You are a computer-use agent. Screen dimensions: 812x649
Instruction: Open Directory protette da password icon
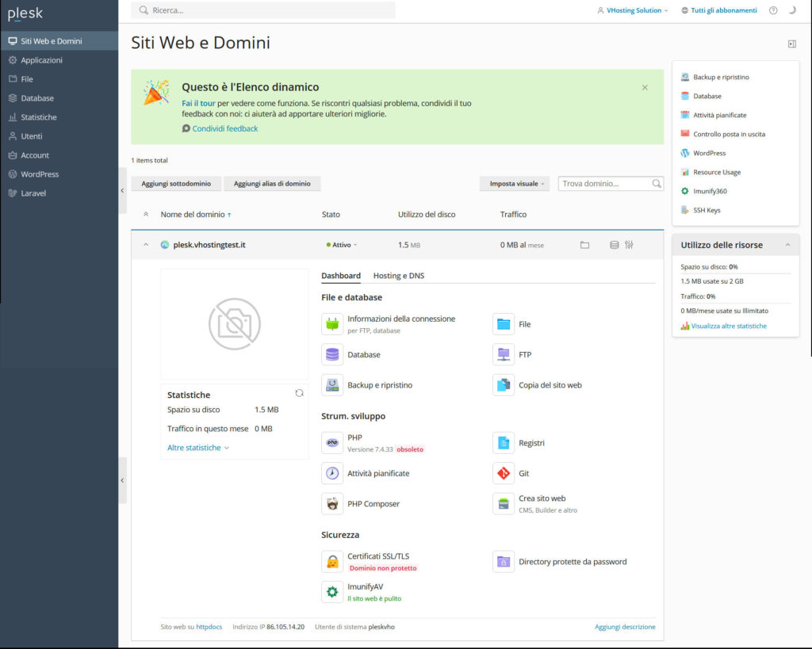[504, 562]
